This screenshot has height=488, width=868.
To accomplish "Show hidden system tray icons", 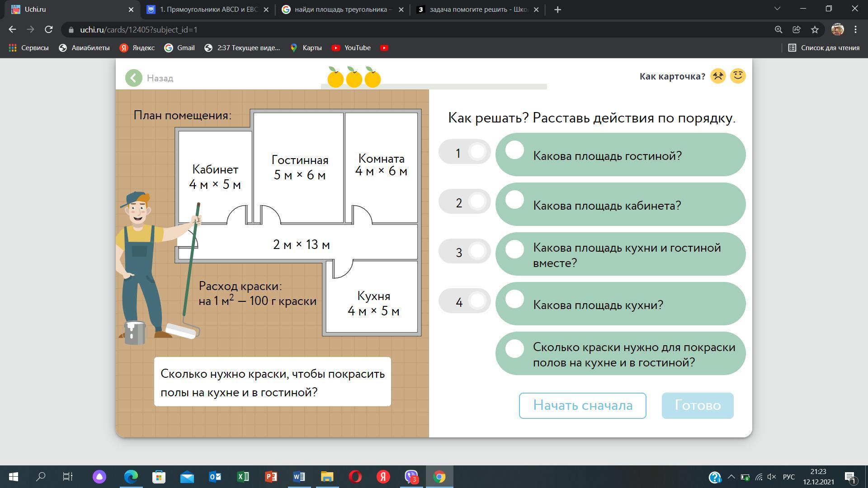I will coord(731,477).
